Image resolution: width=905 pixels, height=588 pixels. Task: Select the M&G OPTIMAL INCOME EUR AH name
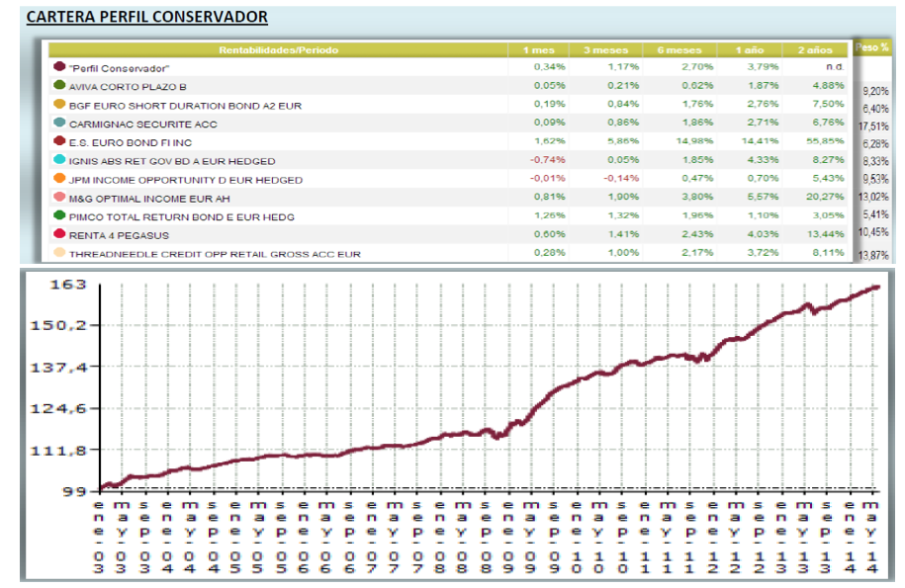click(149, 199)
